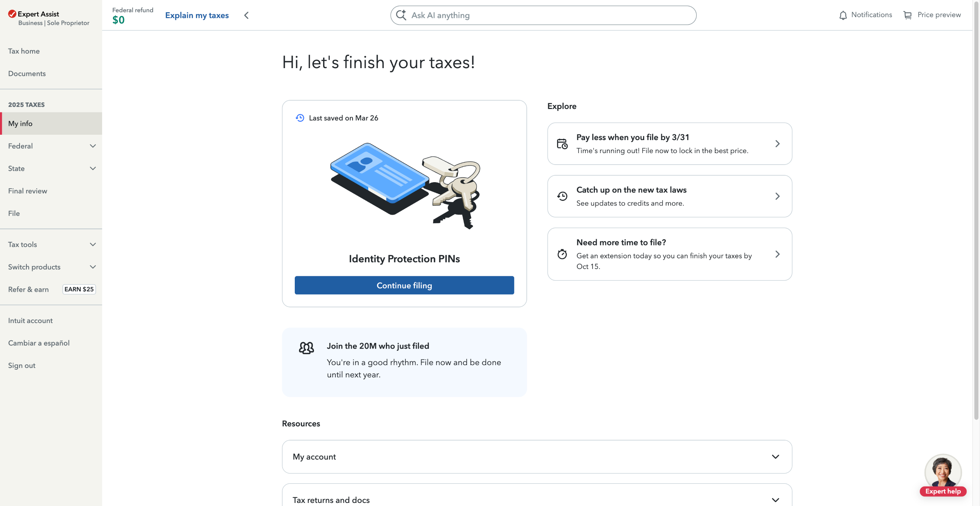Collapse panel with the back chevron arrow
980x506 pixels.
point(247,15)
